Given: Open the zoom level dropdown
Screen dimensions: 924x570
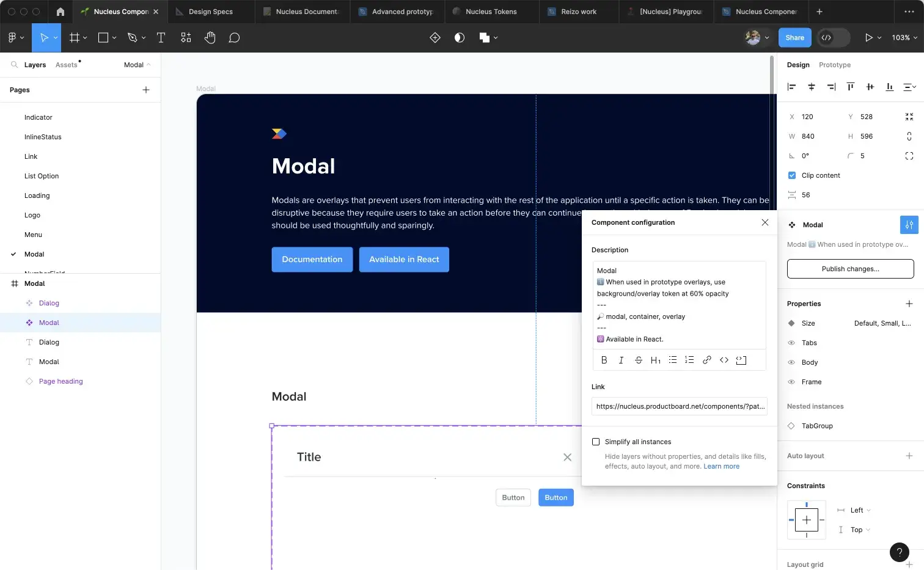Looking at the screenshot, I should [903, 37].
